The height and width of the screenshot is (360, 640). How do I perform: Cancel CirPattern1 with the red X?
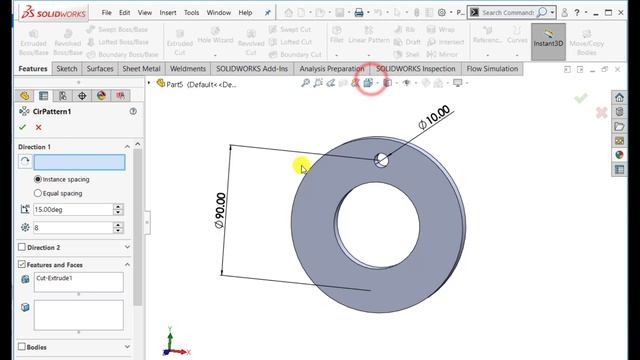coord(38,127)
